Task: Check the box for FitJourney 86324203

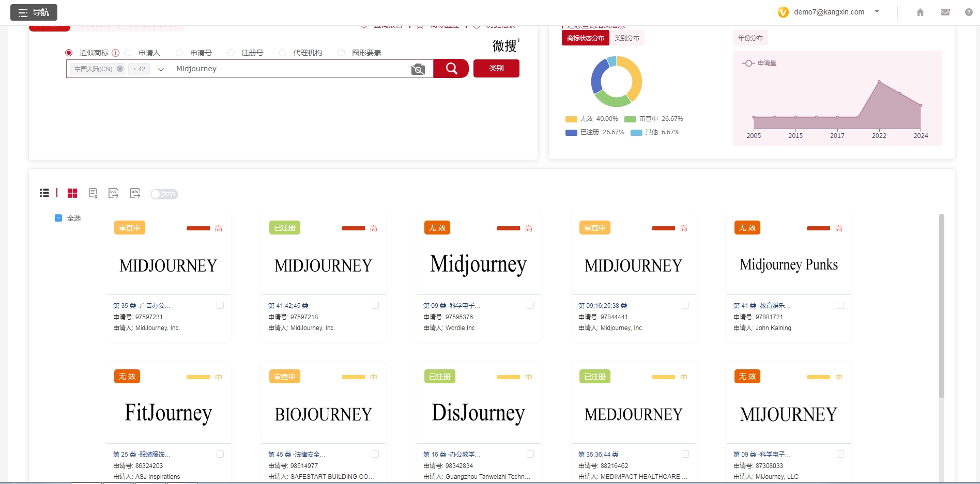Action: pos(220,454)
